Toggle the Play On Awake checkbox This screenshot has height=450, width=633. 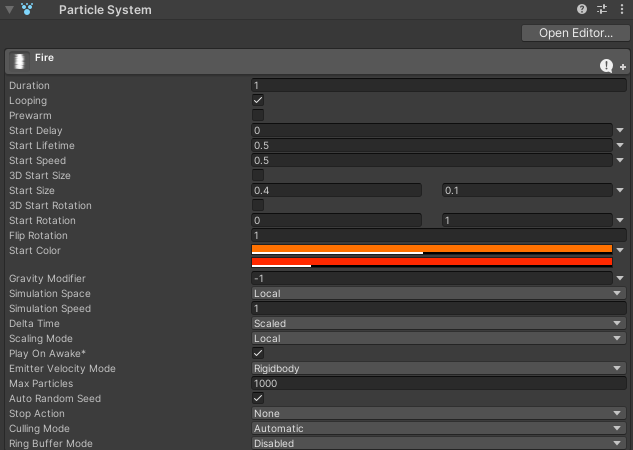coord(258,354)
